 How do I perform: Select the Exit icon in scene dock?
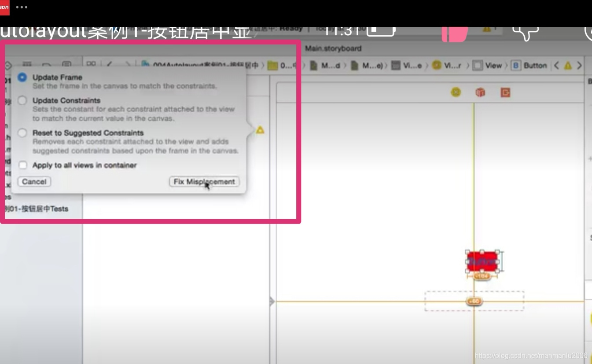[x=505, y=92]
